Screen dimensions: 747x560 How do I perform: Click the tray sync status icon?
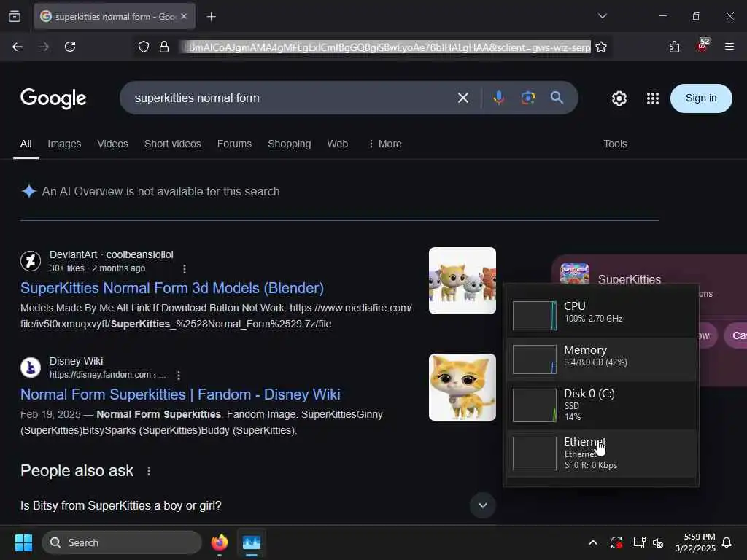click(x=616, y=542)
